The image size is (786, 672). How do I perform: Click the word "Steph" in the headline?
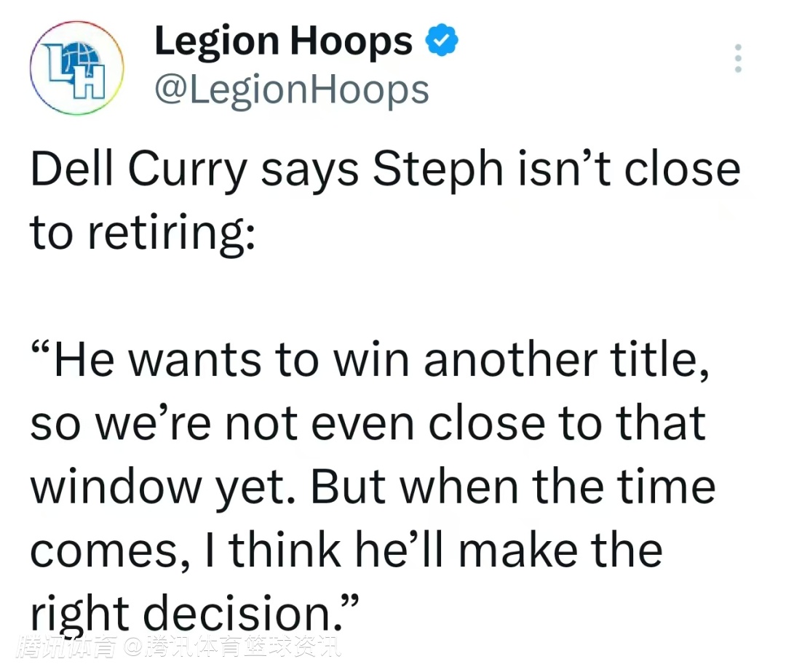[x=437, y=170]
